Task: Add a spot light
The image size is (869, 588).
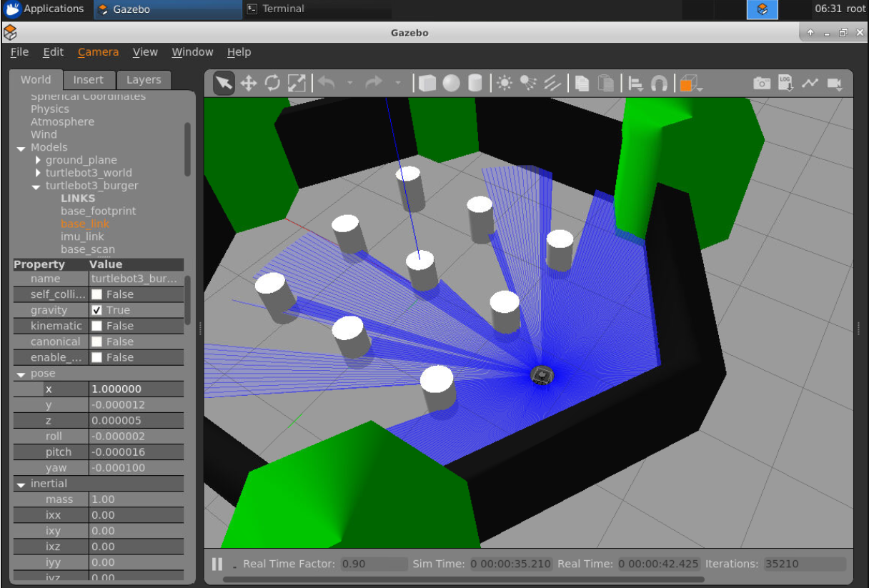Action: [x=528, y=84]
